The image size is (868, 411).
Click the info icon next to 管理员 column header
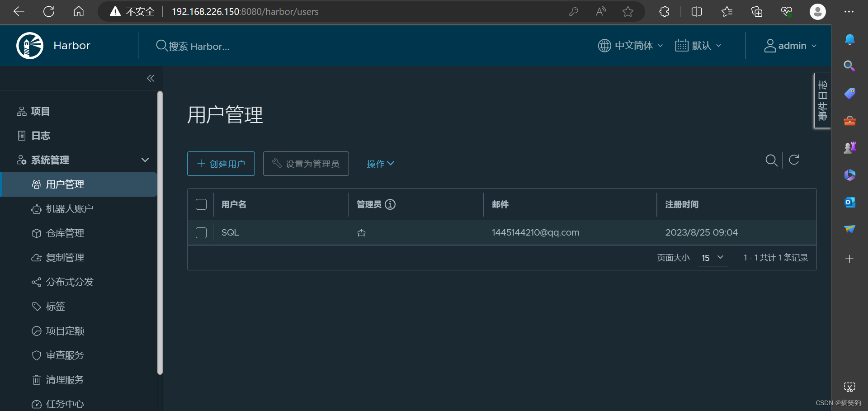click(391, 204)
